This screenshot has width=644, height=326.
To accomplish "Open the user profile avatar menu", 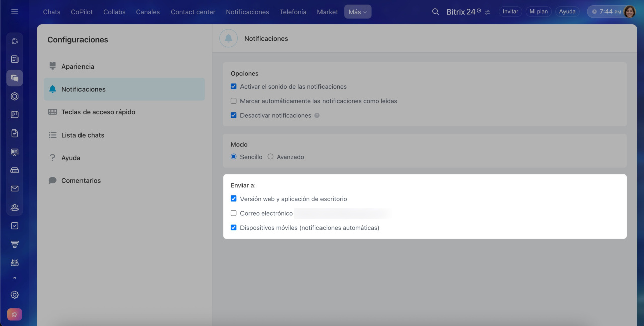I will [x=630, y=11].
